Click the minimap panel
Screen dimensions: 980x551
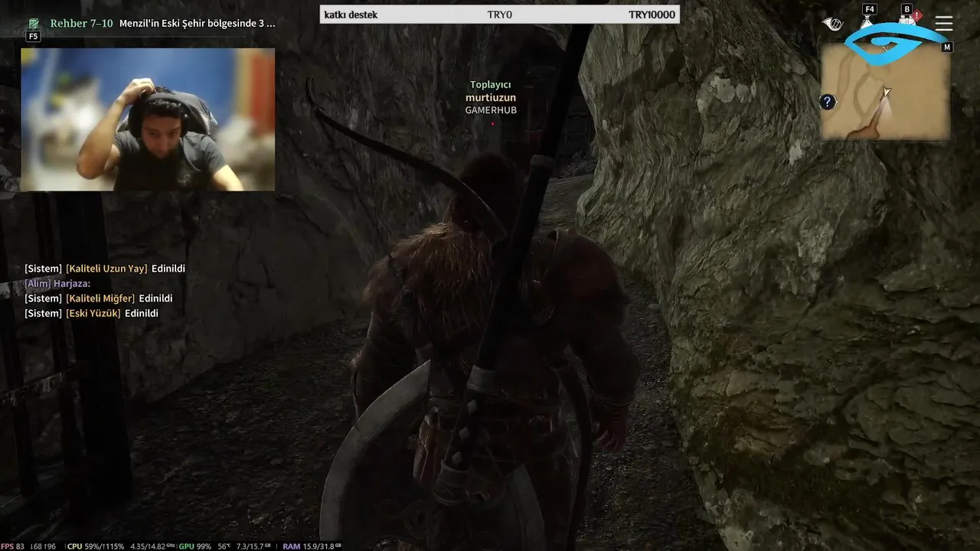click(x=886, y=92)
